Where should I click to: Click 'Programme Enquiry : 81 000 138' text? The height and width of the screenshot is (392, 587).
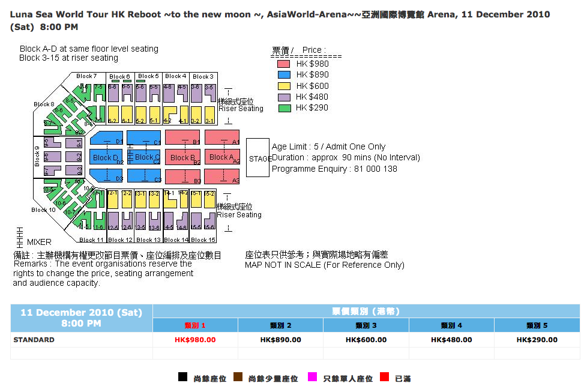(x=334, y=169)
